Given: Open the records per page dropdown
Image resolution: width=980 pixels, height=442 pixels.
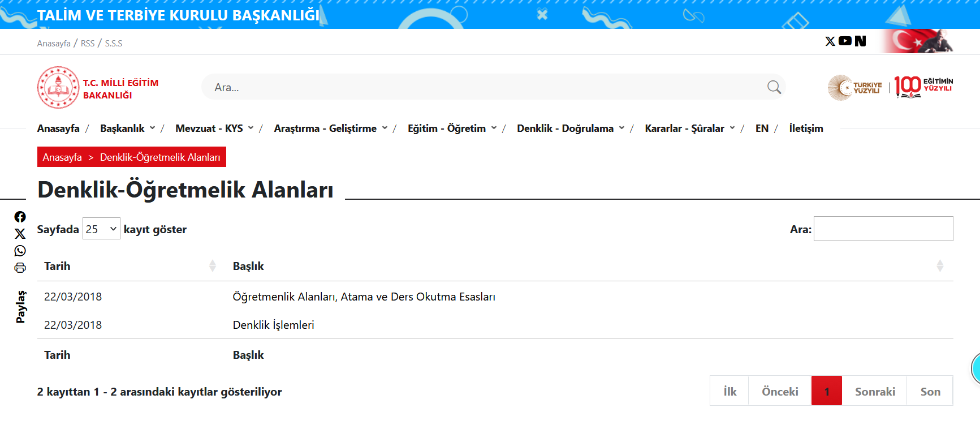Looking at the screenshot, I should point(101,229).
